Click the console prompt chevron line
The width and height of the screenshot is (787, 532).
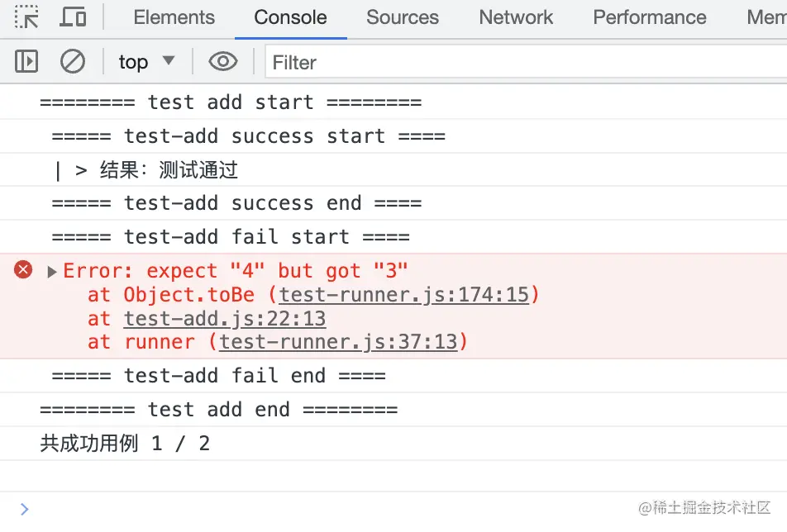tap(393, 508)
